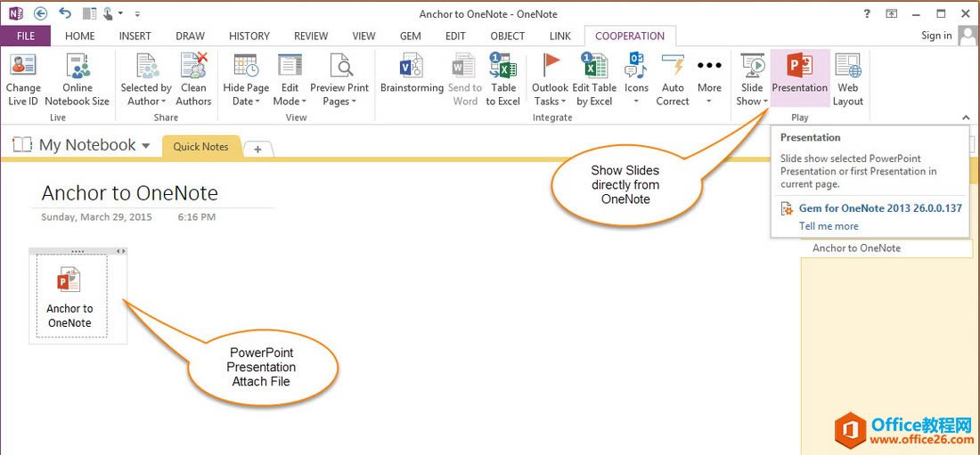The width and height of the screenshot is (980, 455).
Task: Click the Back arrow in the title bar
Action: (41, 13)
